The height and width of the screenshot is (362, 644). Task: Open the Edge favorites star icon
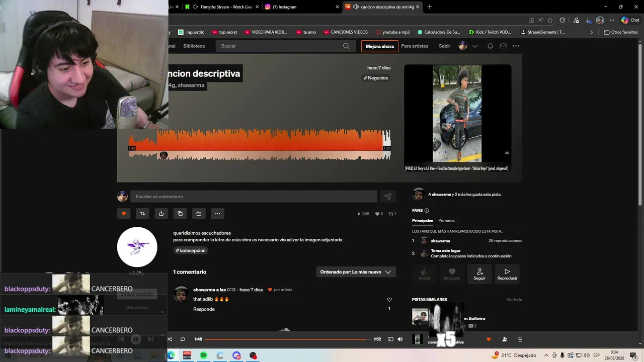click(550, 20)
